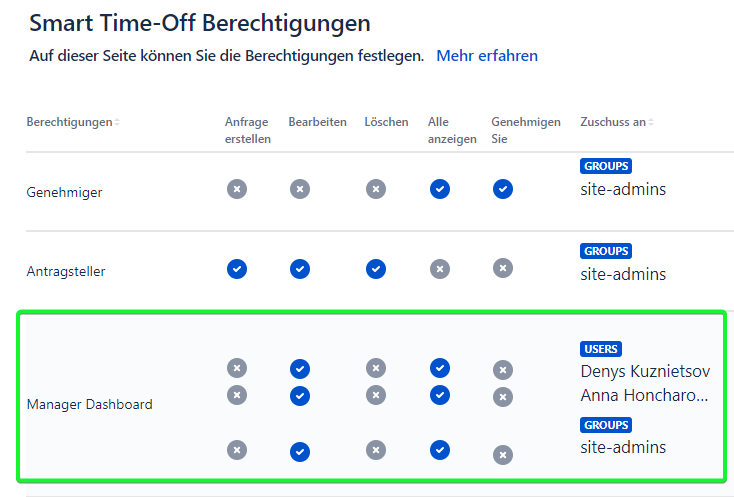The height and width of the screenshot is (497, 734).
Task: Click Denys Kuznietsov's 'Anfrage erstellen' cross icon
Action: click(x=236, y=369)
